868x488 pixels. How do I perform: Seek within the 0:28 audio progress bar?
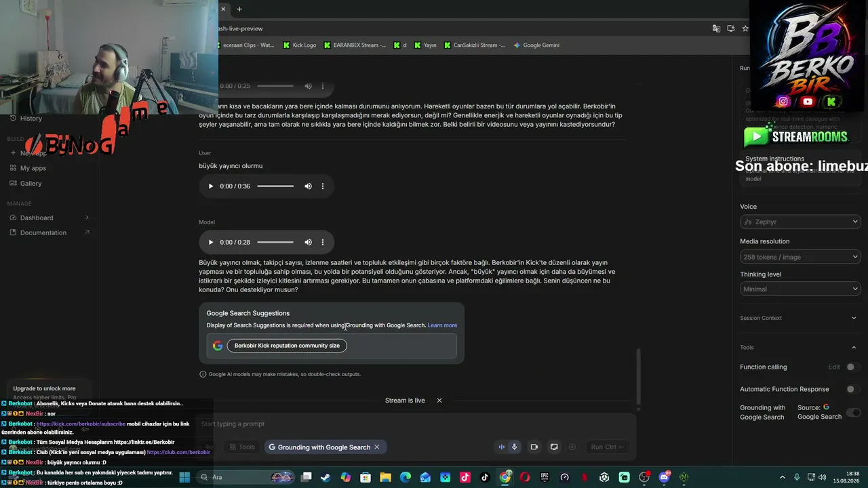point(275,242)
